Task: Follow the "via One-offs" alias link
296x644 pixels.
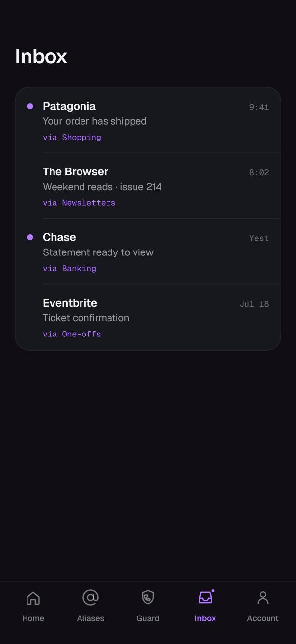Action: (72, 334)
